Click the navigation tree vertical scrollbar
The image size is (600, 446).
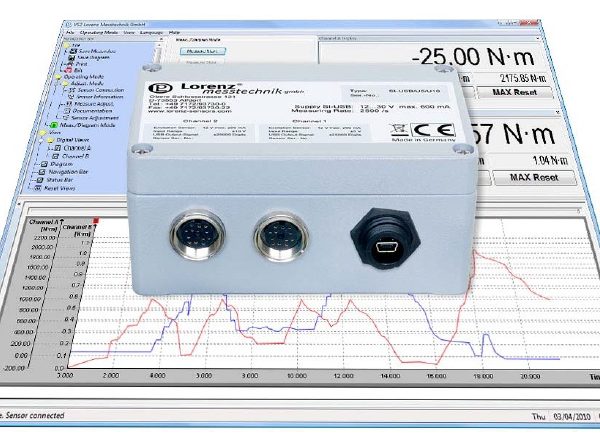click(158, 54)
